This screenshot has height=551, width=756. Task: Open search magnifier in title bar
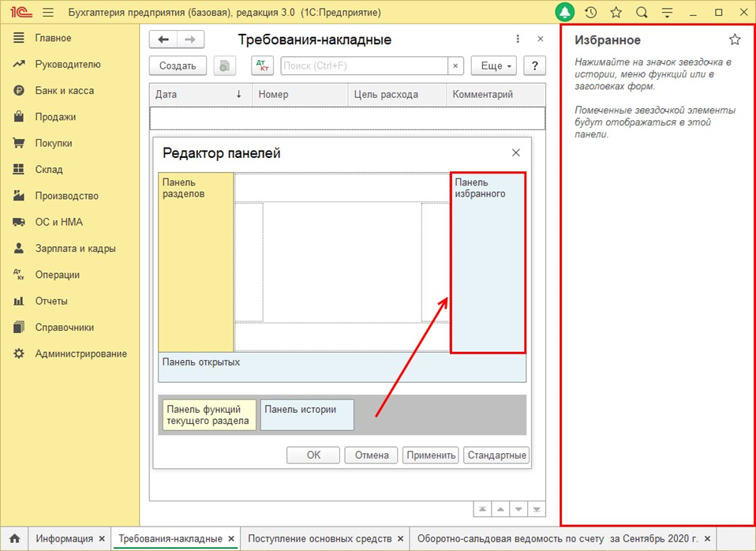point(642,13)
